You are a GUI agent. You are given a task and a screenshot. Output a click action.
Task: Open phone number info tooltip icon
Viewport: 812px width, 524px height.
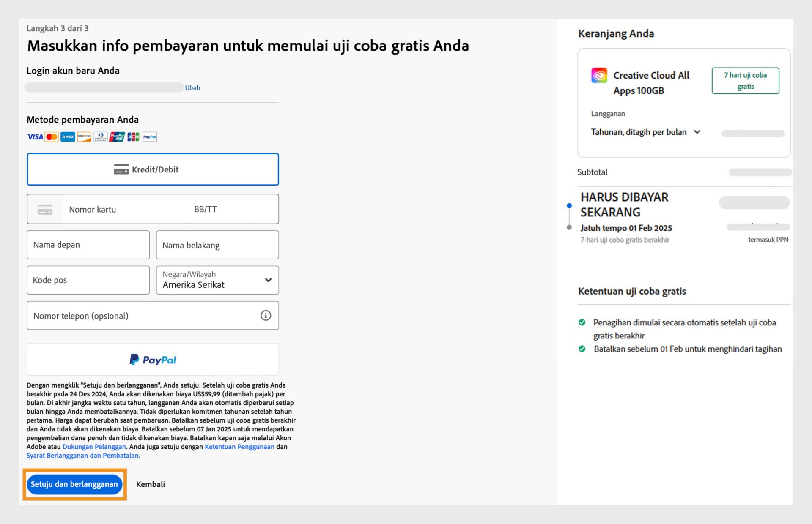pos(266,315)
